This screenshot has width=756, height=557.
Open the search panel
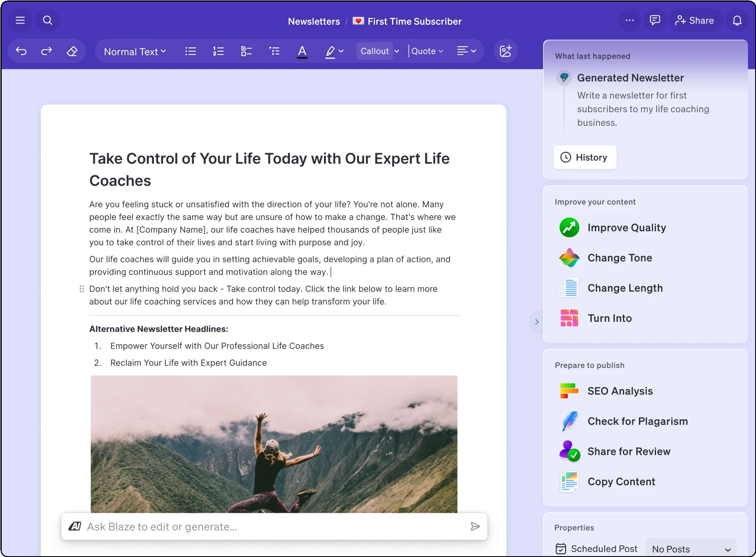point(48,20)
